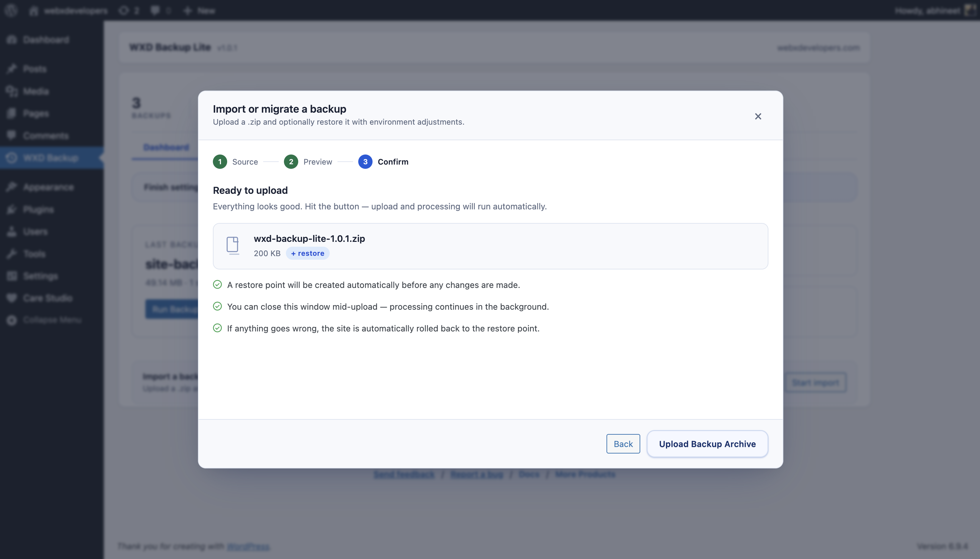Open the More Products footer link
The width and height of the screenshot is (980, 559).
click(x=585, y=474)
